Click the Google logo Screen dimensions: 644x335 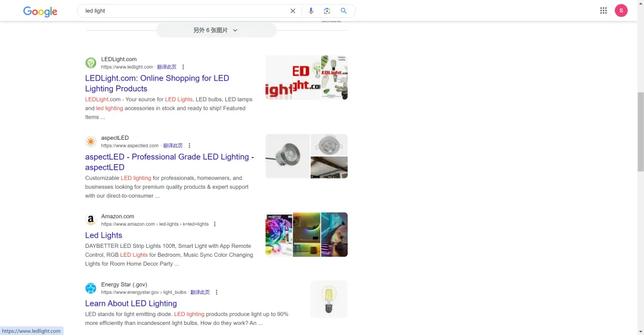click(40, 11)
